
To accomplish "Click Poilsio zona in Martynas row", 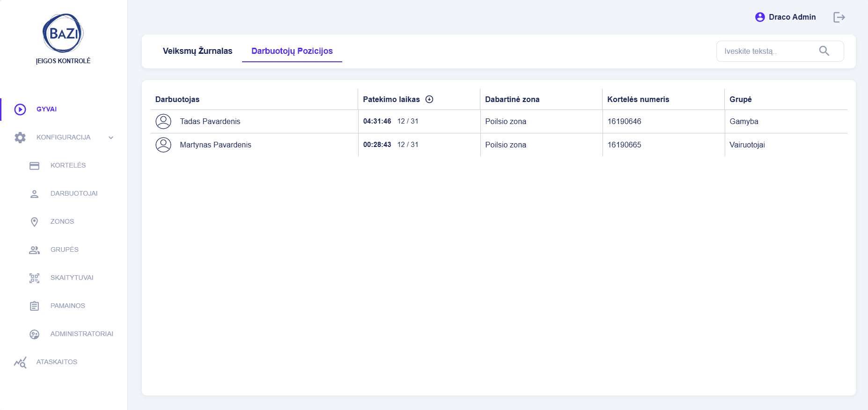I will coord(506,145).
